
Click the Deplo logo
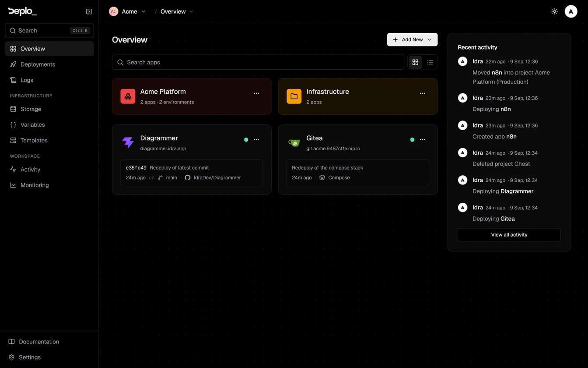pyautogui.click(x=22, y=11)
